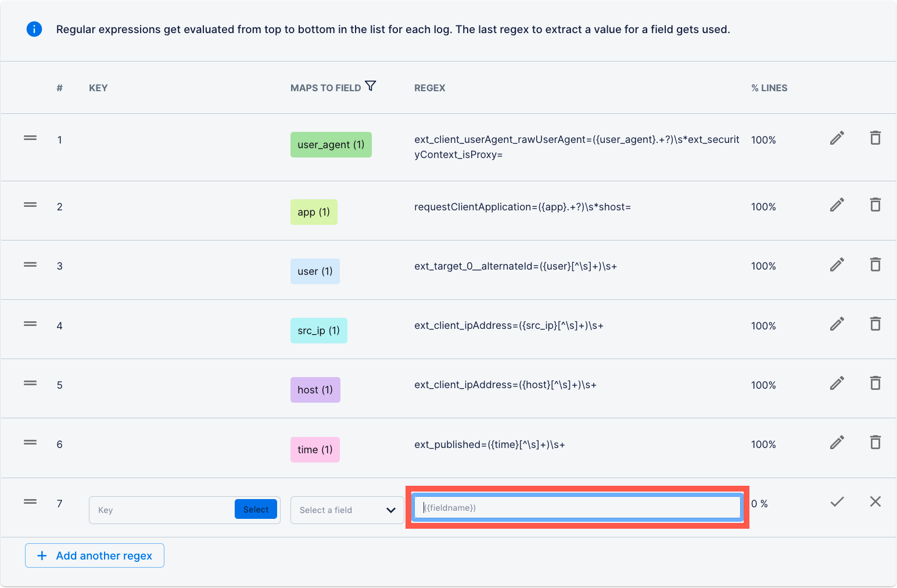Click the Select button in the Key column

[256, 509]
